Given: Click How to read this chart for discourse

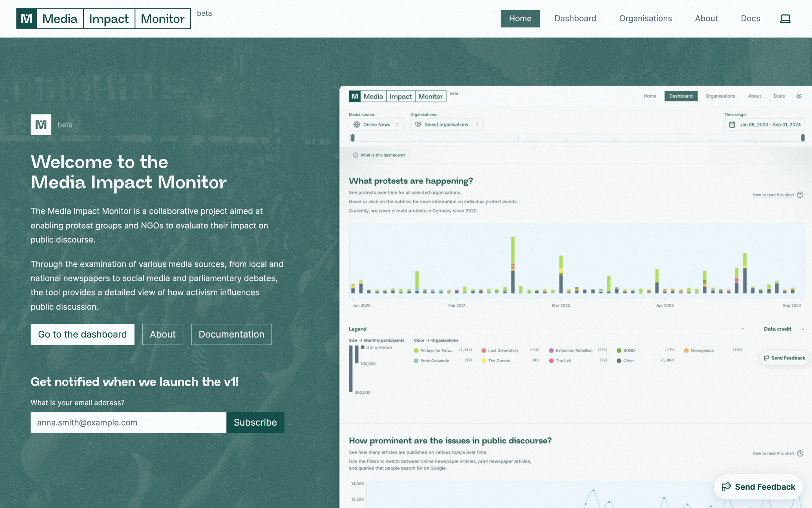Looking at the screenshot, I should (x=773, y=454).
